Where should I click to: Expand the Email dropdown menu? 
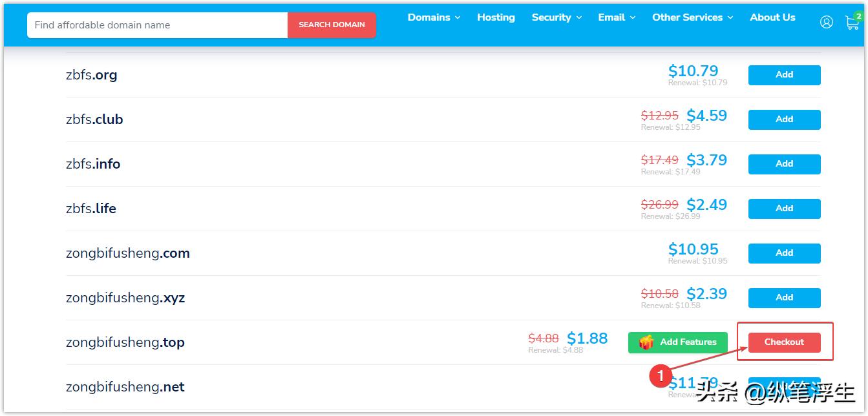click(x=617, y=17)
